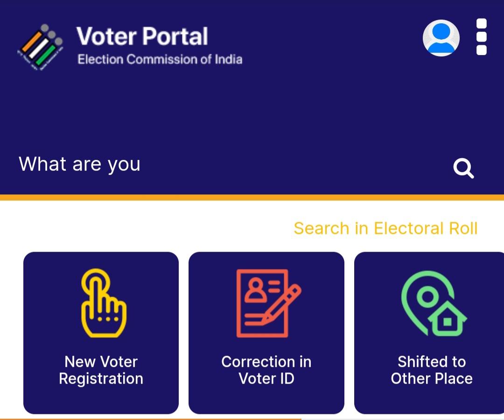
Task: Tap the Shifted to Other Place label
Action: [x=432, y=370]
